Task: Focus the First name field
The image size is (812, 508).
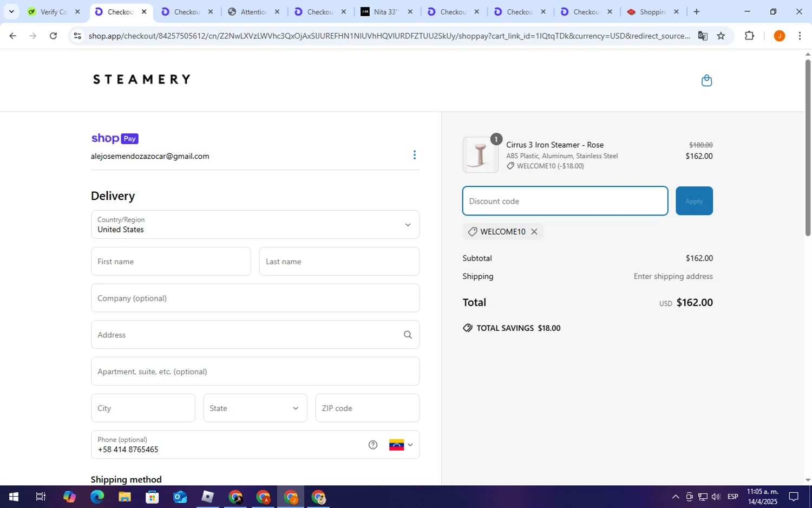Action: [x=171, y=262]
